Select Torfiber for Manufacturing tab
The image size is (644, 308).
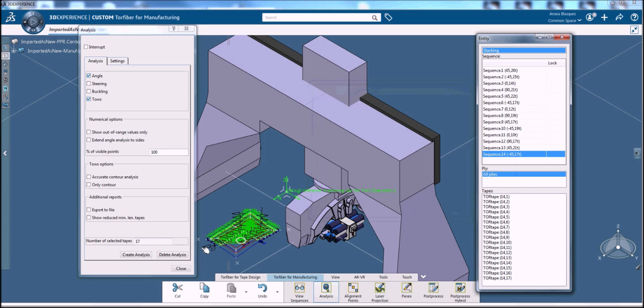point(295,277)
